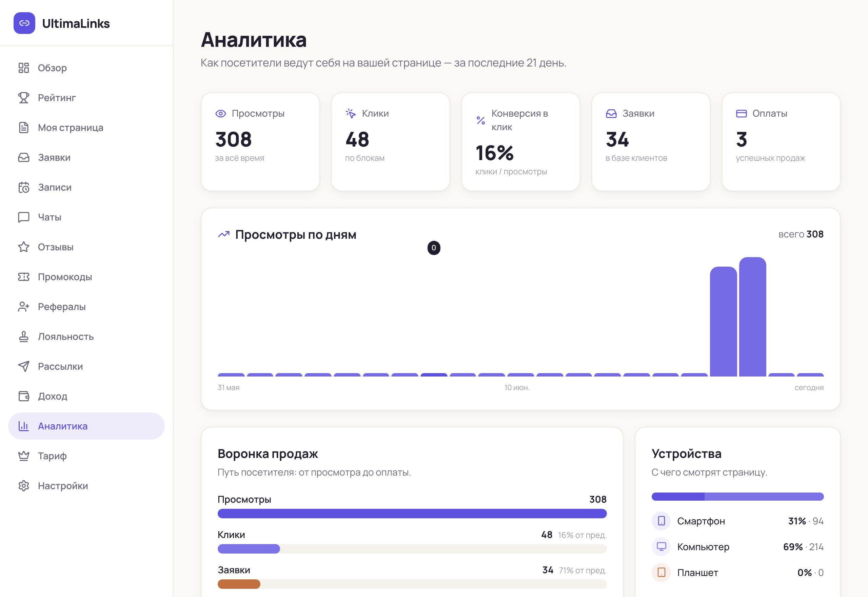The width and height of the screenshot is (868, 597).
Task: Click the dark tooltip bubble showing 0
Action: pyautogui.click(x=434, y=248)
